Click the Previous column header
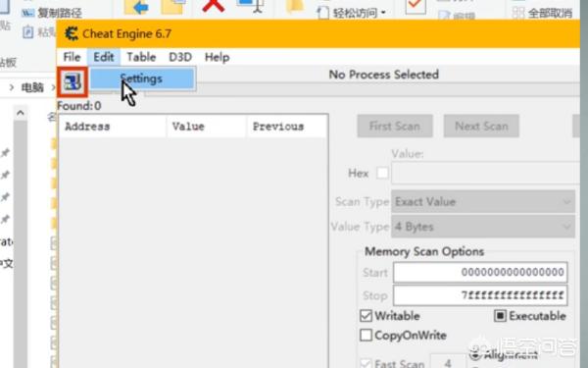This screenshot has width=588, height=368. [287, 127]
